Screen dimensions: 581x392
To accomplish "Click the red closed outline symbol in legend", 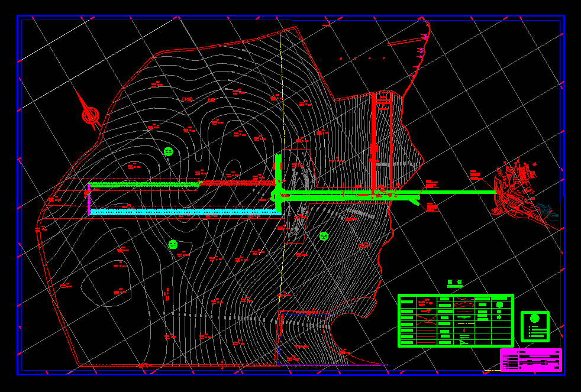I will pyautogui.click(x=464, y=305).
